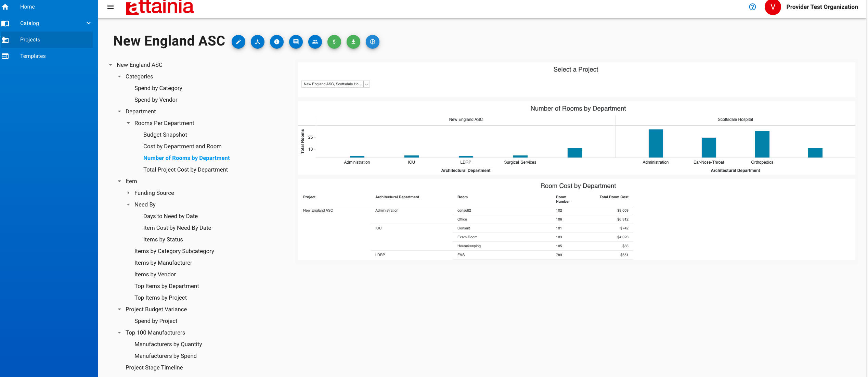Open the help question mark icon
The width and height of the screenshot is (868, 377).
coord(752,7)
